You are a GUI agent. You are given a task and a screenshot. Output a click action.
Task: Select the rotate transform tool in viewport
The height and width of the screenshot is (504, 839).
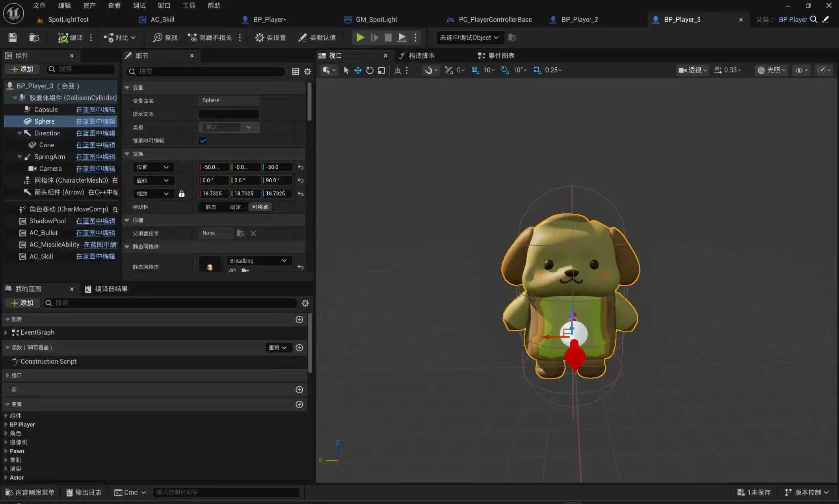369,70
